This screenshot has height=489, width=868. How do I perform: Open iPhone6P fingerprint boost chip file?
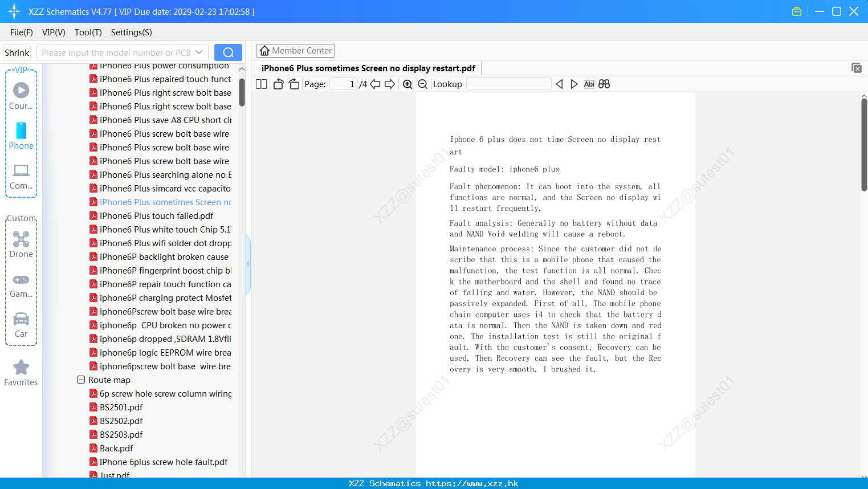tap(161, 270)
